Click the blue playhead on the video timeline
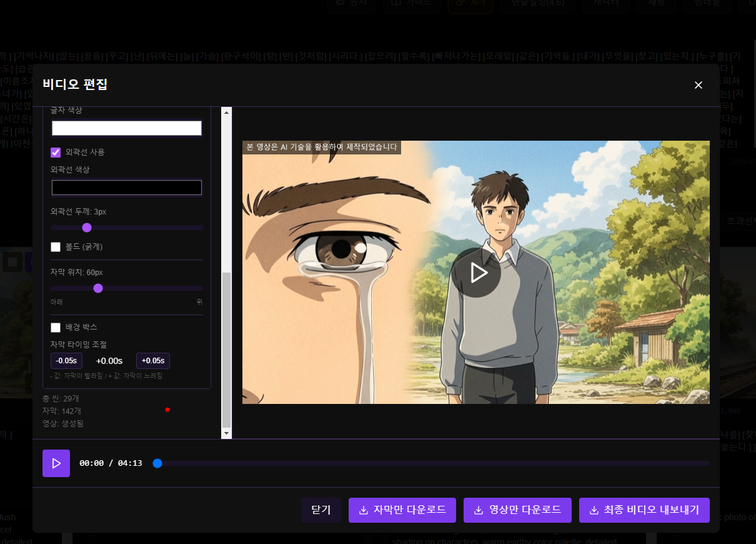This screenshot has width=756, height=544. (157, 463)
